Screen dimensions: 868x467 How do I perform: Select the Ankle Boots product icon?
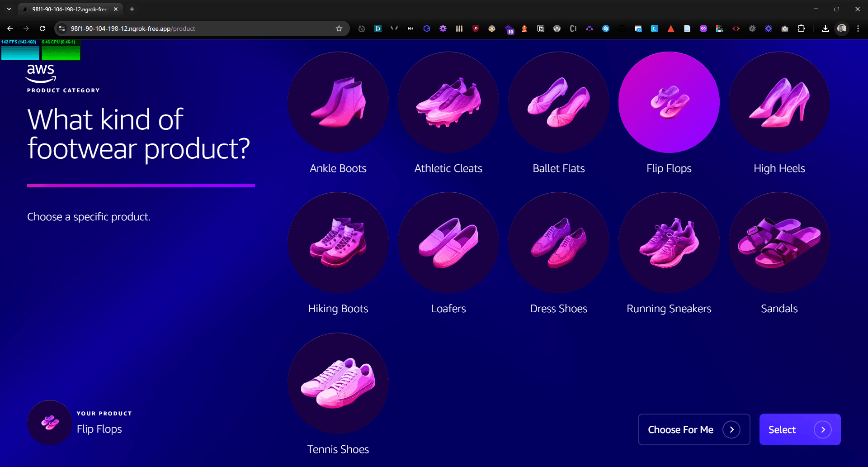(x=338, y=102)
